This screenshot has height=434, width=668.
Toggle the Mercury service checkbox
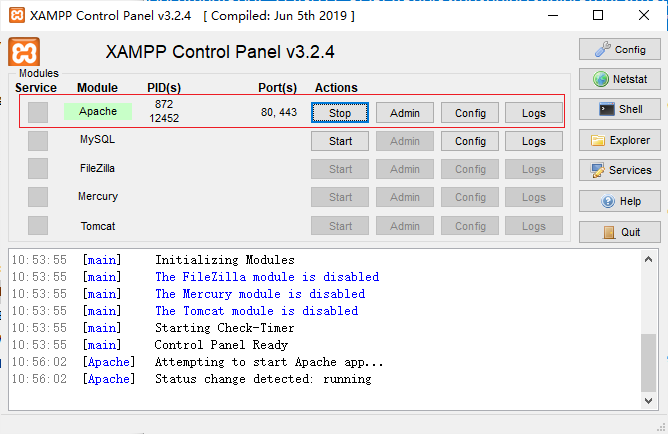[38, 197]
